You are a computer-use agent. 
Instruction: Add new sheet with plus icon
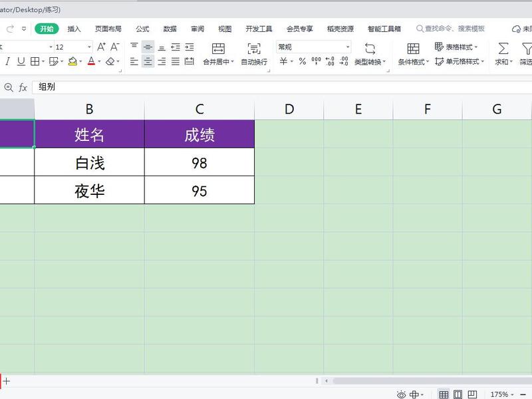pos(7,381)
